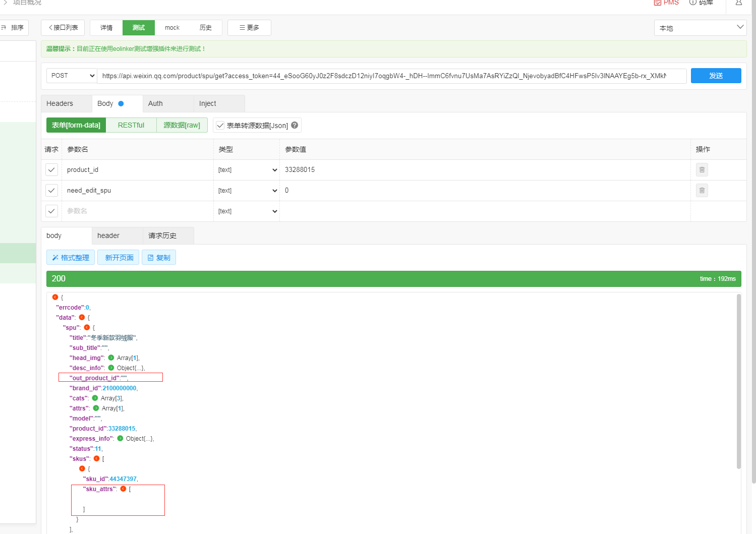Collapse the "sku_attrs" array node
Viewport: 756px width, 534px height.
click(123, 489)
